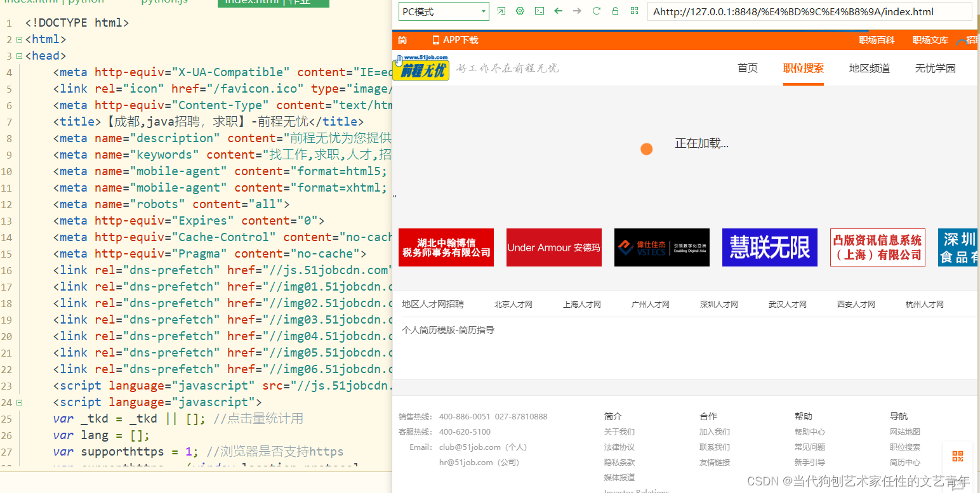
Task: Click line number 7 in editor gutter
Action: 9,122
